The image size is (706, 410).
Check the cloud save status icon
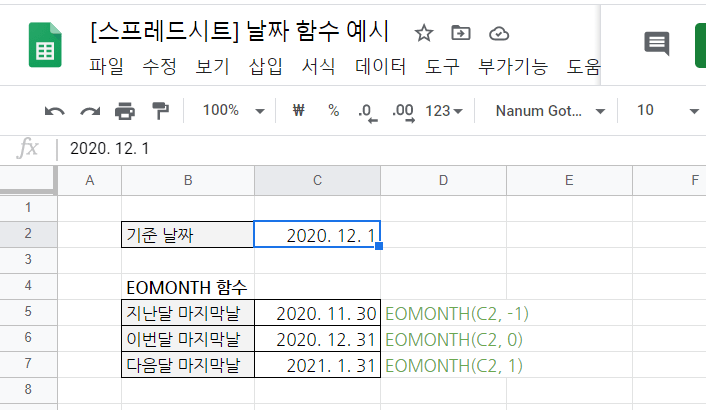click(498, 32)
